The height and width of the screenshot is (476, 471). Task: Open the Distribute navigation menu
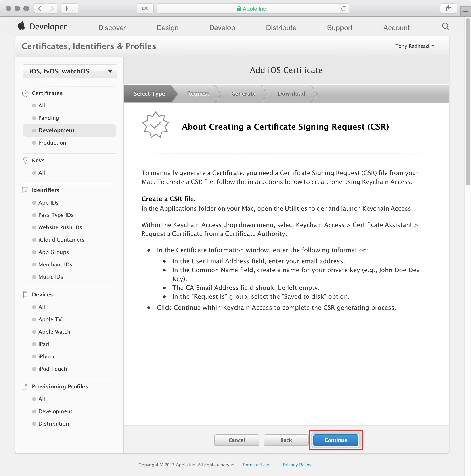tap(281, 28)
